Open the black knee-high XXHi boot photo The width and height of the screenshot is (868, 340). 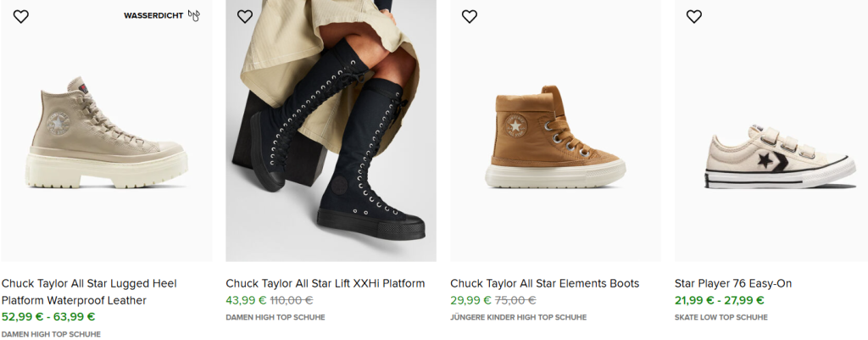331,136
